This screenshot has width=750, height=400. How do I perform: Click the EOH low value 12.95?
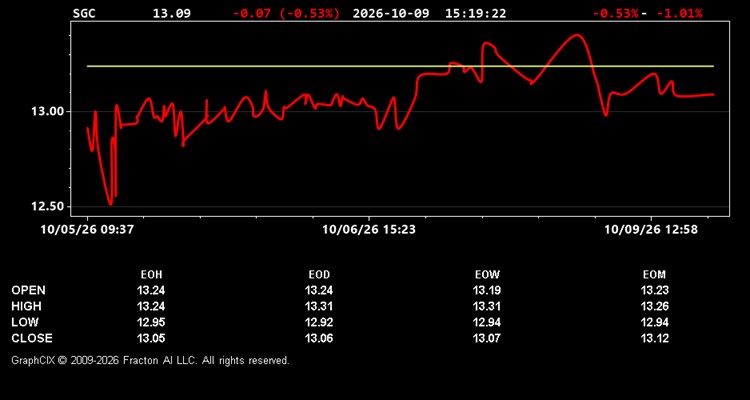151,322
